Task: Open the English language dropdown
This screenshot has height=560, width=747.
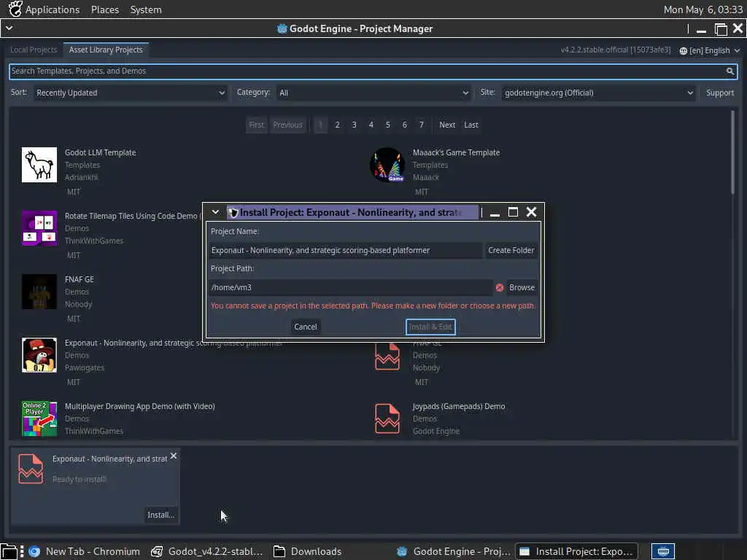Action: [710, 50]
